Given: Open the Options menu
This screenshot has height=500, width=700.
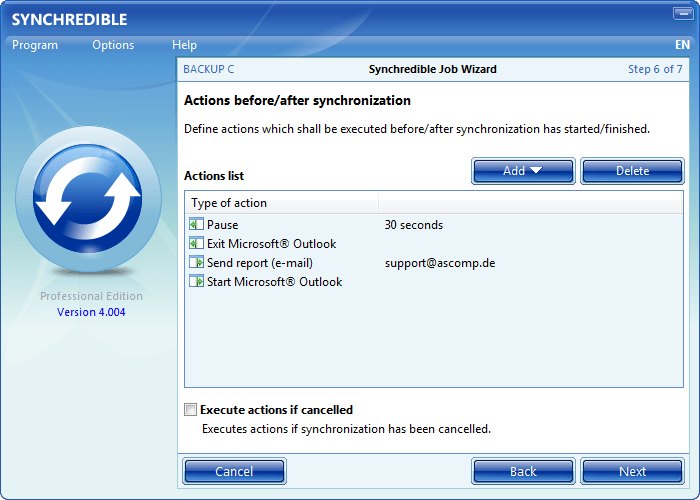Looking at the screenshot, I should (113, 45).
